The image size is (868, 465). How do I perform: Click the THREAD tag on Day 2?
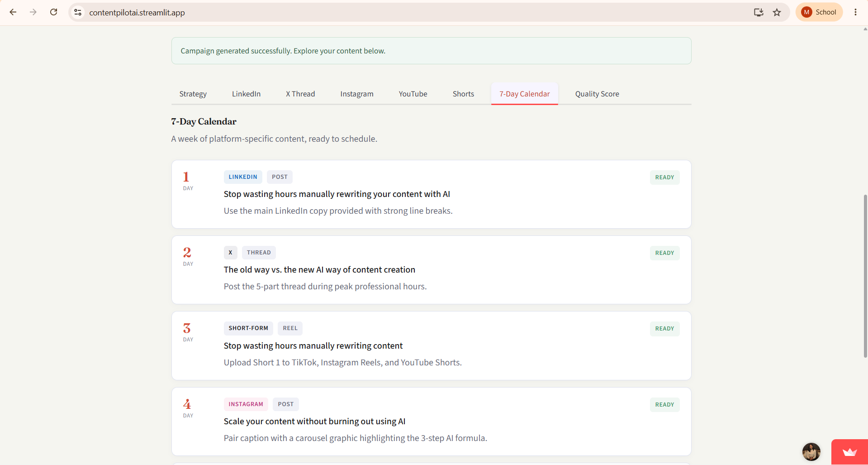pos(259,253)
